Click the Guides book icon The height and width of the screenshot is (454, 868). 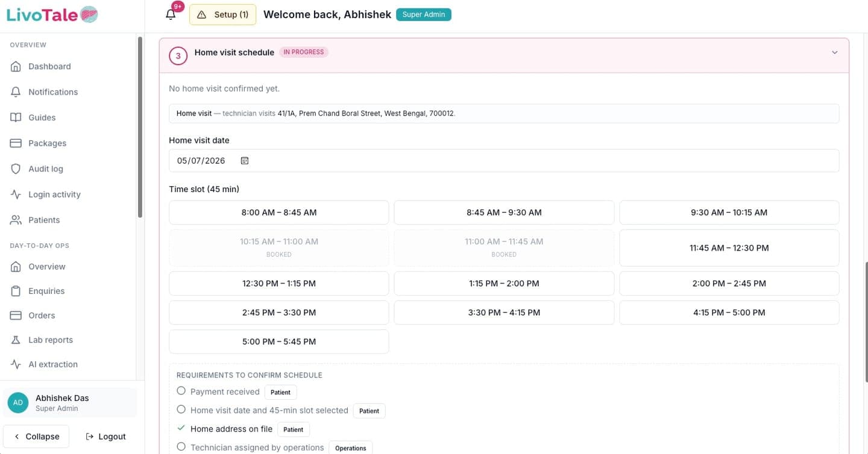pyautogui.click(x=16, y=117)
